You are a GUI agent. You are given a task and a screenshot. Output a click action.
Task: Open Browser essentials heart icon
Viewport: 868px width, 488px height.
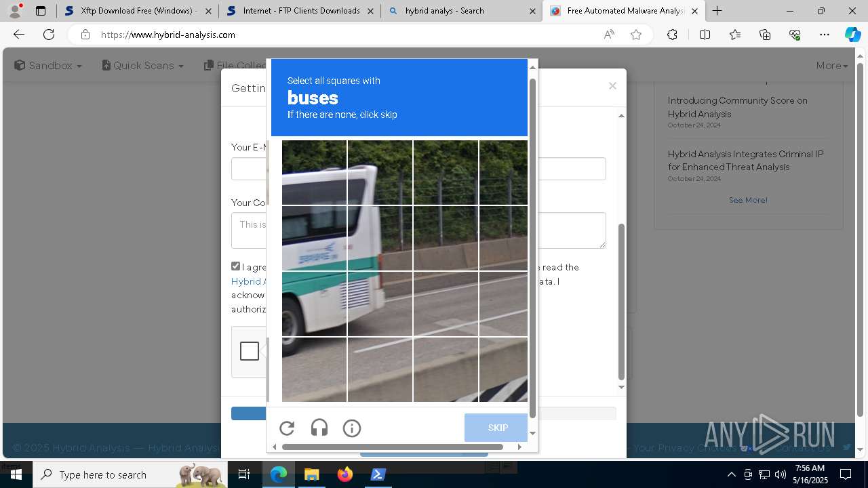[795, 35]
